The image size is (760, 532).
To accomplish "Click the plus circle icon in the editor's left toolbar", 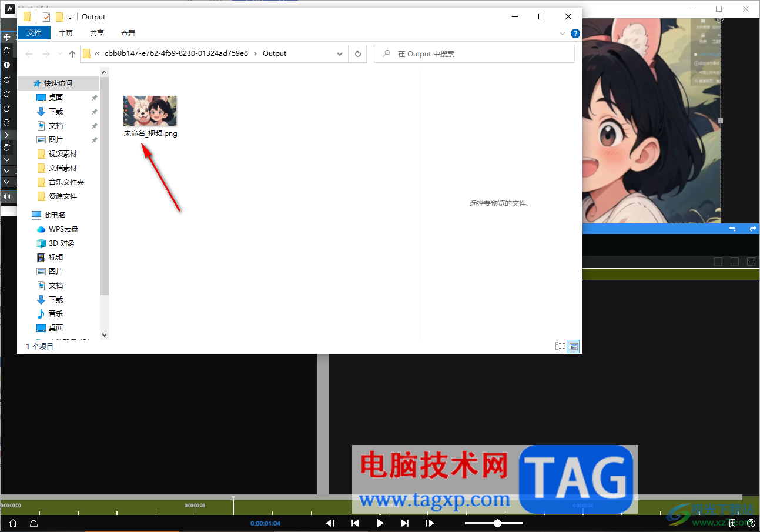I will pyautogui.click(x=7, y=65).
